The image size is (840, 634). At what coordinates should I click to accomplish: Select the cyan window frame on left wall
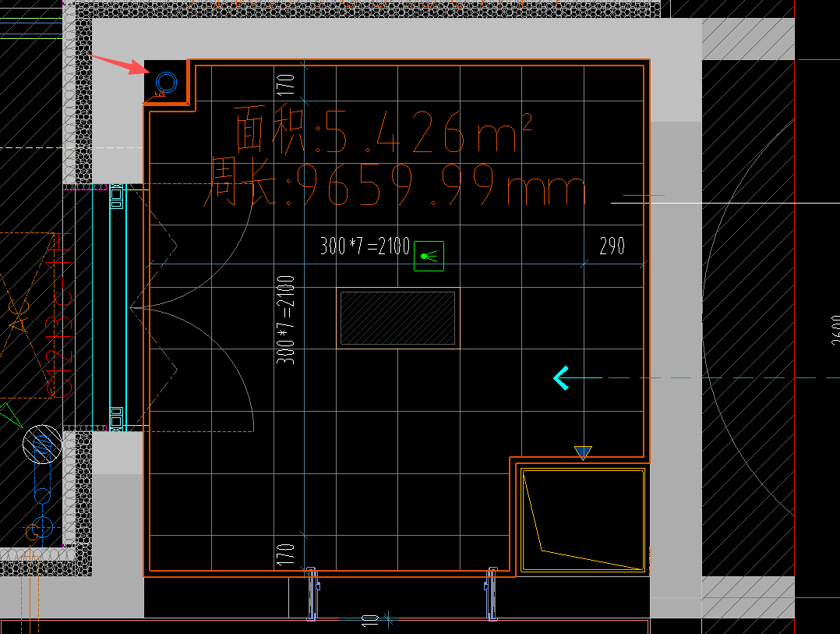110,307
